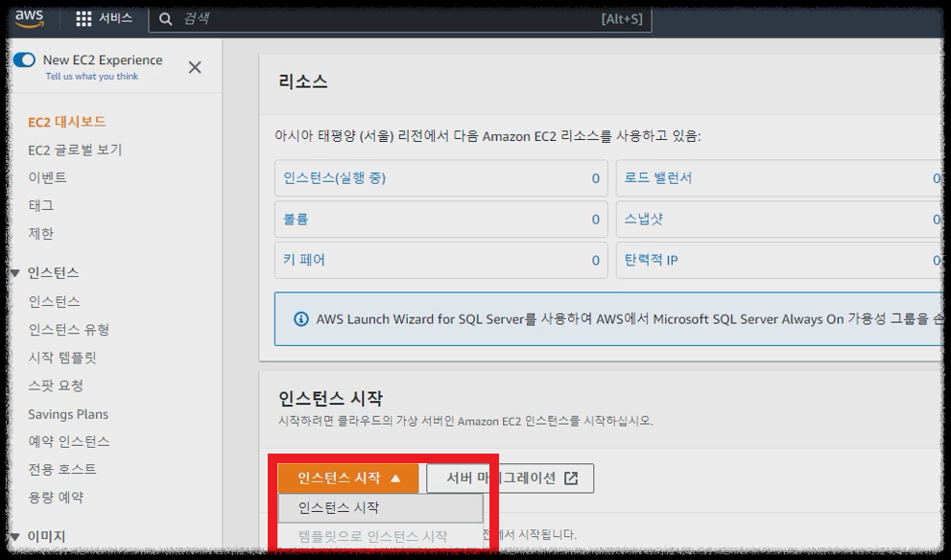
Task: Click the 서버 마이그레이션 button
Action: 511,478
